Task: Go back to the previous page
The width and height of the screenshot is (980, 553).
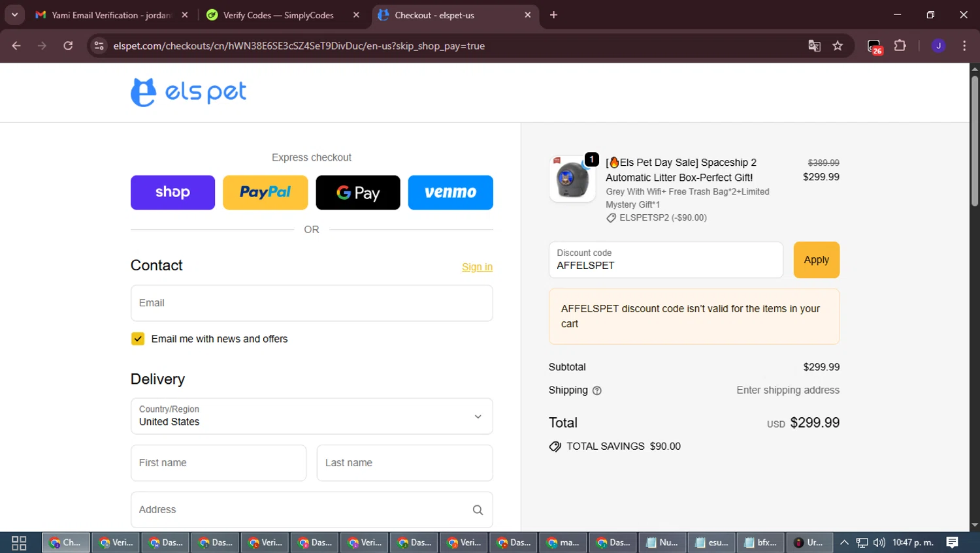Action: click(16, 46)
